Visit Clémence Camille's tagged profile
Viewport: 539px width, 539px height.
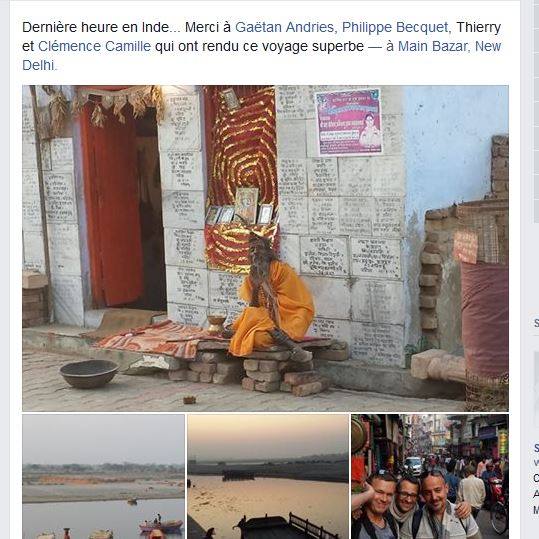pyautogui.click(x=94, y=46)
